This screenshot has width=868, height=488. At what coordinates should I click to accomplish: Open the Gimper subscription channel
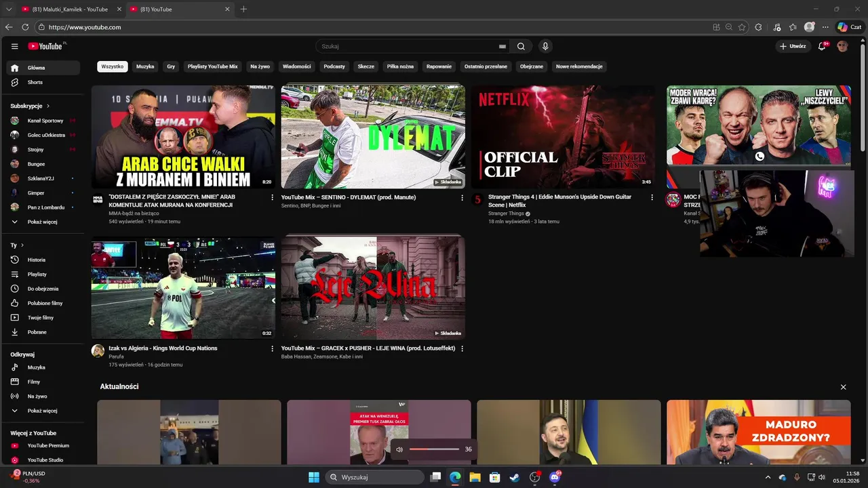[x=43, y=192]
